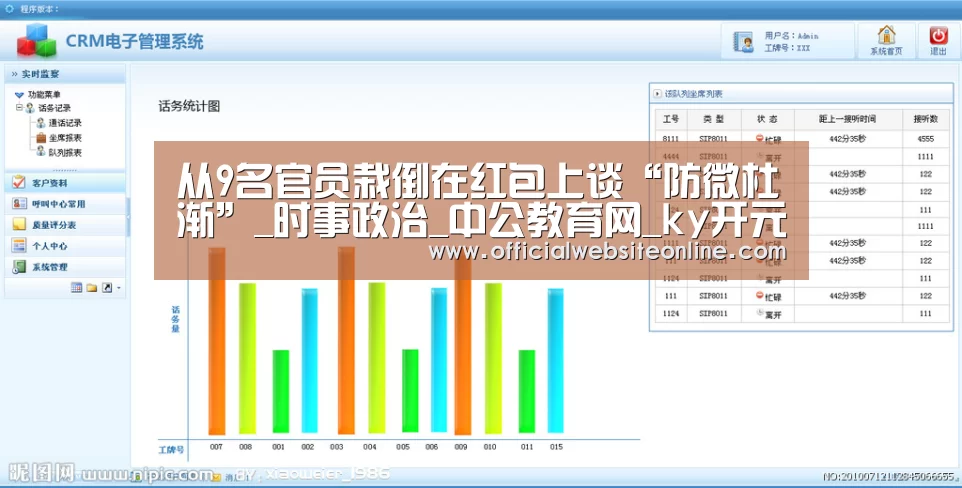This screenshot has height=488, width=962.
Task: Open 通话记录 in the tree
Action: [x=65, y=123]
